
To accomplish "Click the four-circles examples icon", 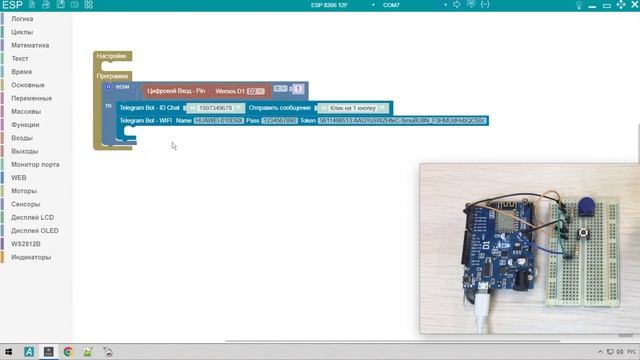I will click(89, 5).
